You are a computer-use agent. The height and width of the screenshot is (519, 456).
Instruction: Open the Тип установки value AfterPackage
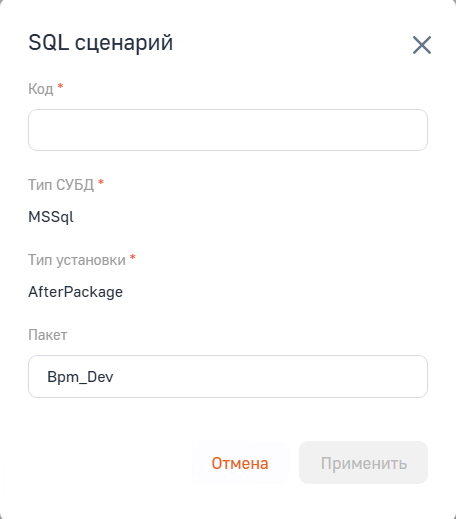pyautogui.click(x=75, y=292)
